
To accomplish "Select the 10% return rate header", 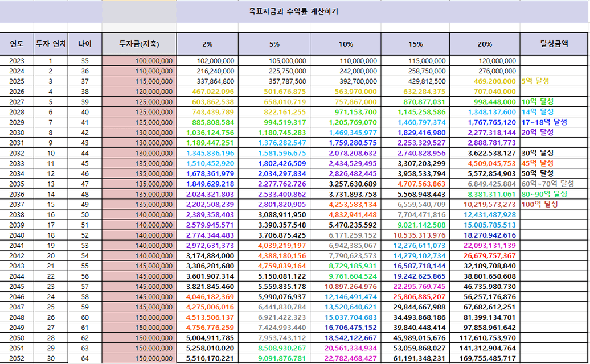I will coord(345,44).
